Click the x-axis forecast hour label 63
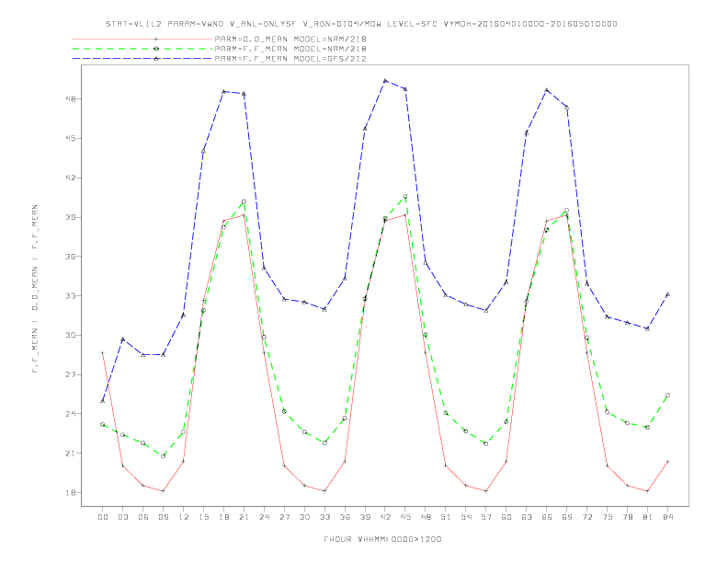 (527, 517)
